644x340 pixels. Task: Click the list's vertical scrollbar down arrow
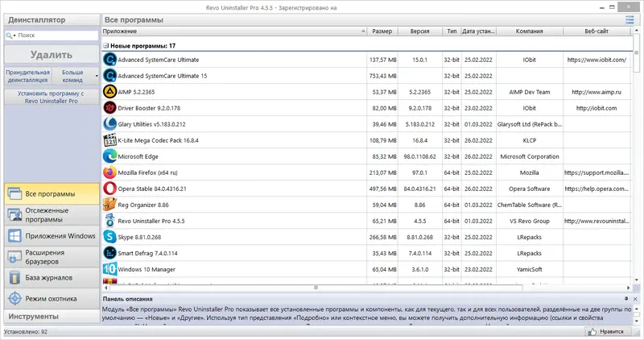(x=637, y=280)
